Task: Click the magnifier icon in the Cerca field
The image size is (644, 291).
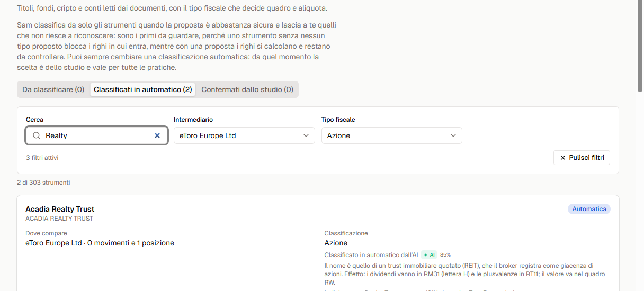Action: [x=37, y=135]
